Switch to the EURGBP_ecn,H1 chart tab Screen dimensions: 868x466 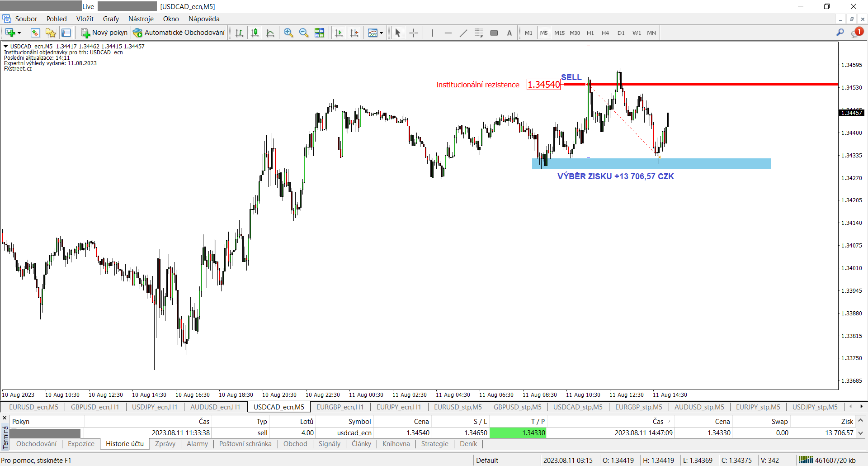(340, 407)
